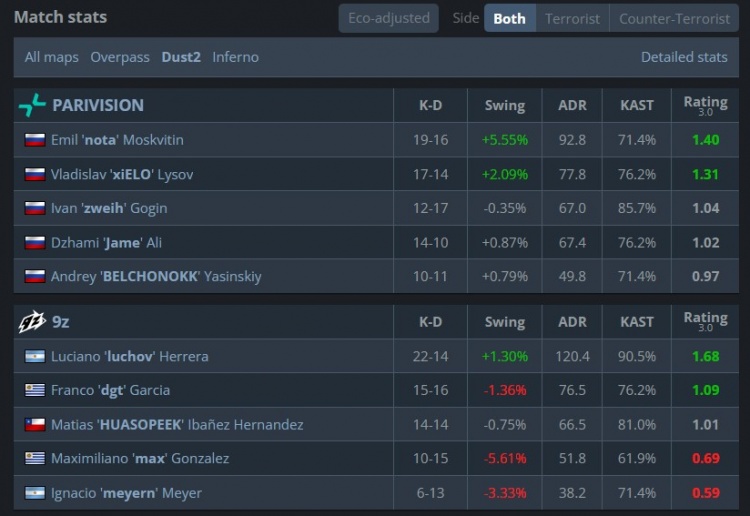Click the Argentine flag beside meyern
750x516 pixels.
(35, 493)
